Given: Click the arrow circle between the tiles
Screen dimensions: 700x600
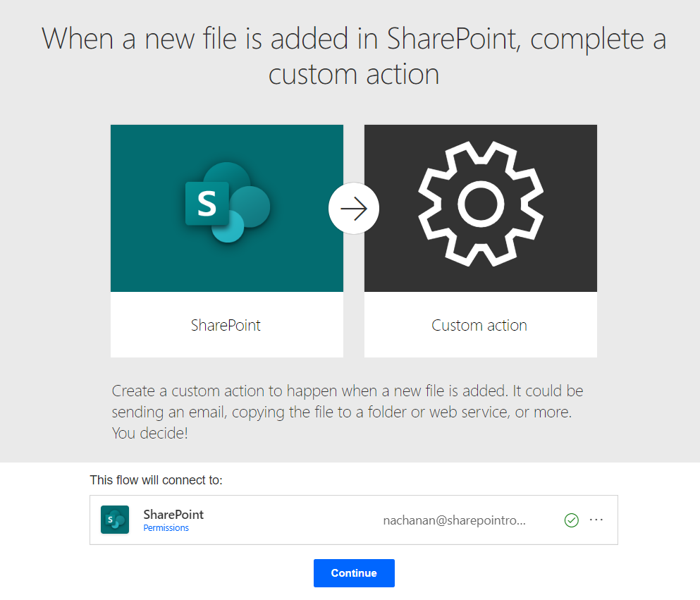Looking at the screenshot, I should (354, 209).
